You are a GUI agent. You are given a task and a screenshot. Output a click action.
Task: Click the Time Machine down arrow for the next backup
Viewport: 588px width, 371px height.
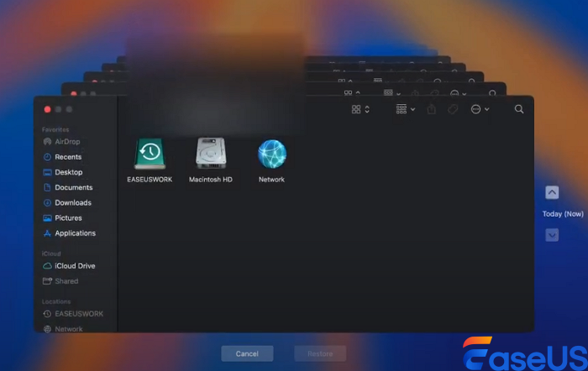(552, 235)
